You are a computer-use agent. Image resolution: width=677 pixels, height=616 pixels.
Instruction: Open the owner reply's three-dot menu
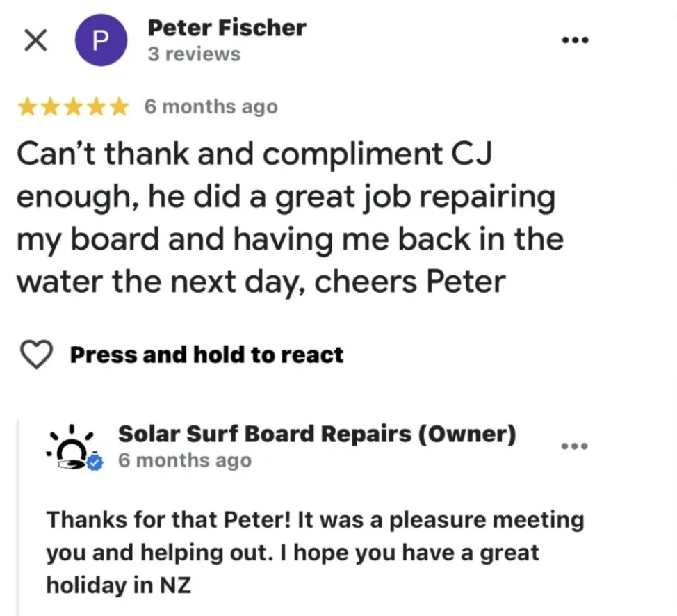[575, 446]
